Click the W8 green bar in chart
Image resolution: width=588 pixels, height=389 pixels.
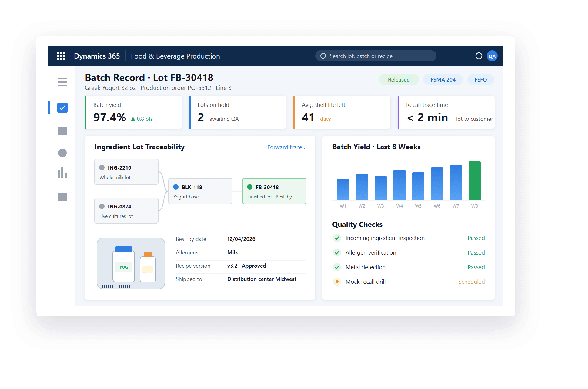point(475,181)
